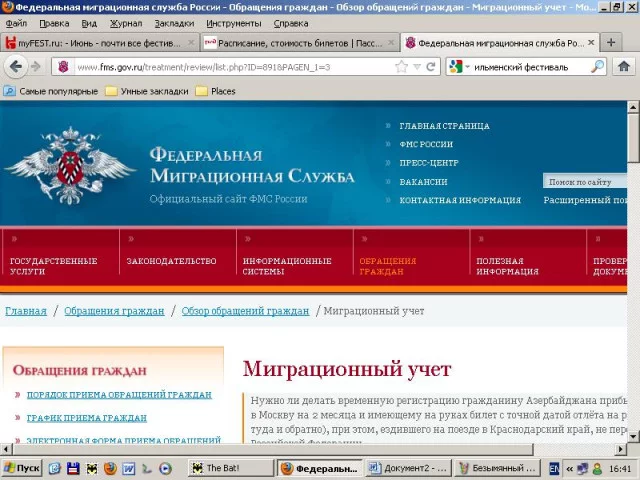Follow the Обращения граждан breadcrumb link
Viewport: 640px width, 480px height.
tap(114, 311)
